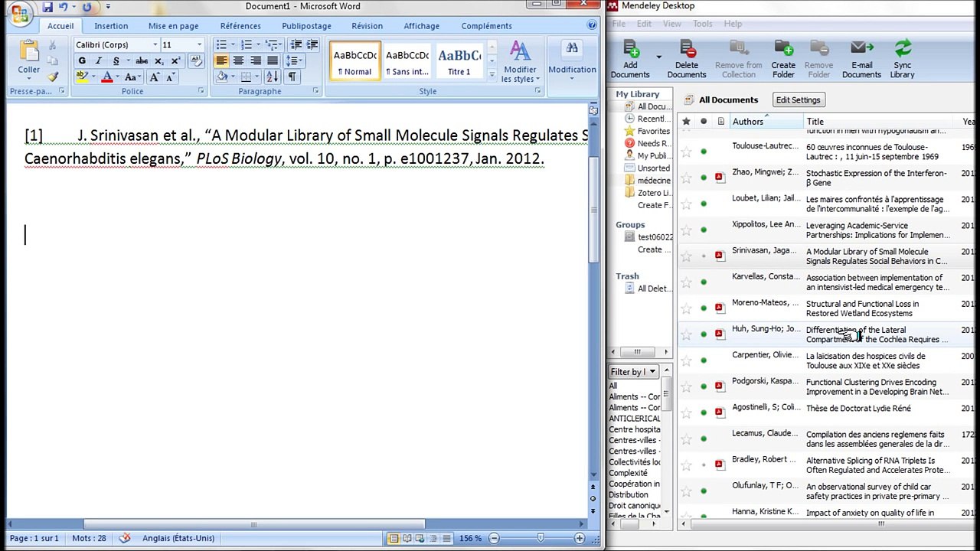Apply bold (G) formatting in Word
This screenshot has height=551, width=980.
[82, 61]
